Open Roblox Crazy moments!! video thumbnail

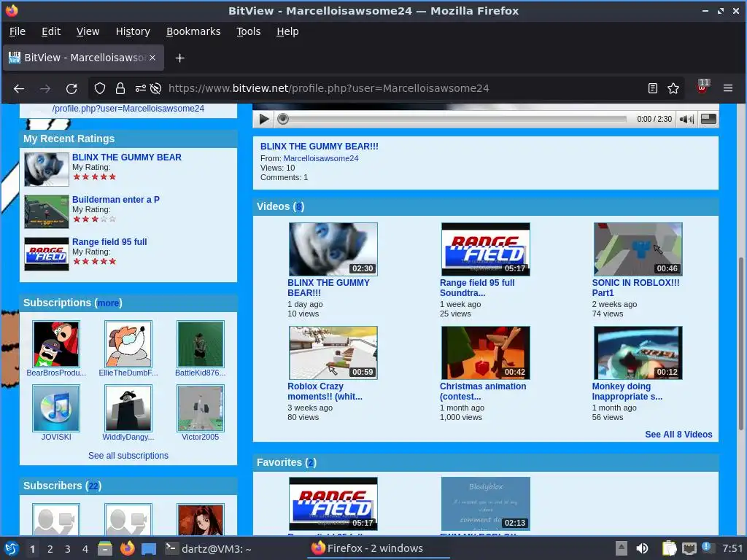tap(333, 353)
